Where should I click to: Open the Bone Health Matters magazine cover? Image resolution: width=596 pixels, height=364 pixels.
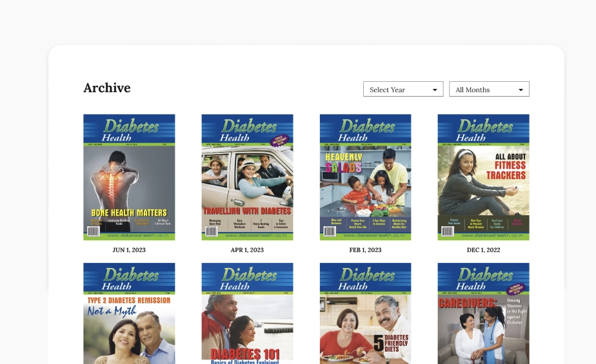129,177
